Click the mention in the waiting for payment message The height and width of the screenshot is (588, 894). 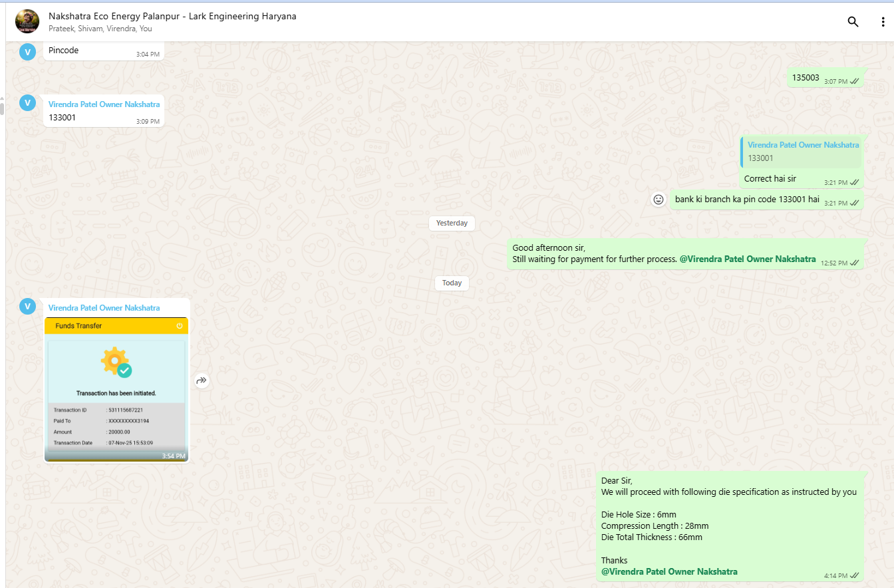(747, 259)
